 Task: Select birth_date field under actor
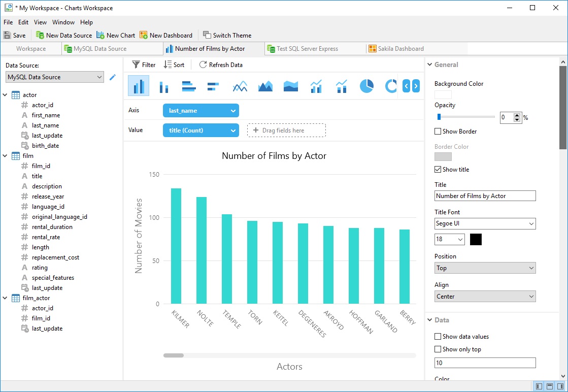pos(45,146)
